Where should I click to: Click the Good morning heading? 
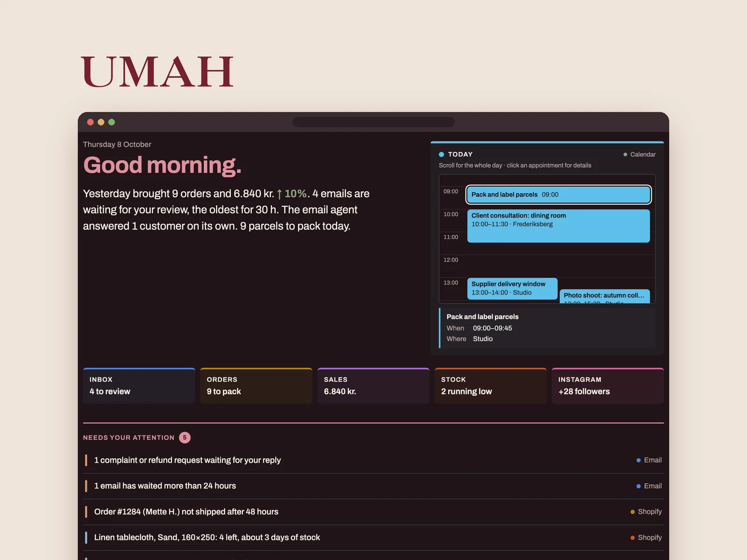(162, 165)
